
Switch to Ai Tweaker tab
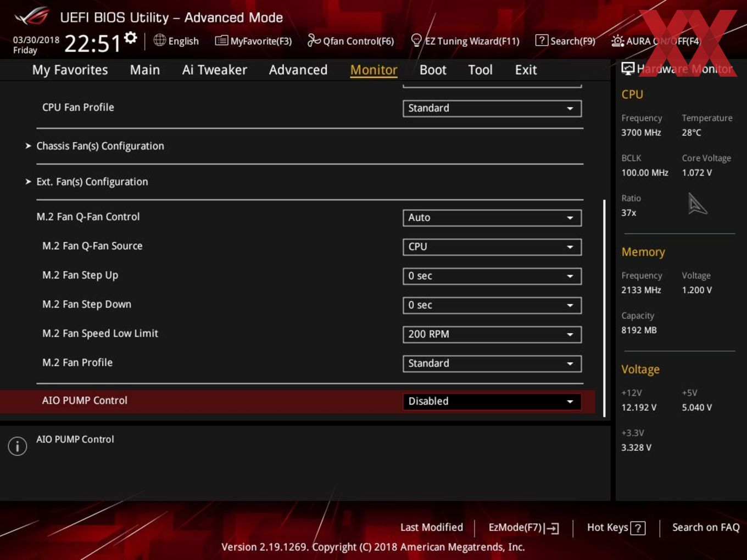214,70
